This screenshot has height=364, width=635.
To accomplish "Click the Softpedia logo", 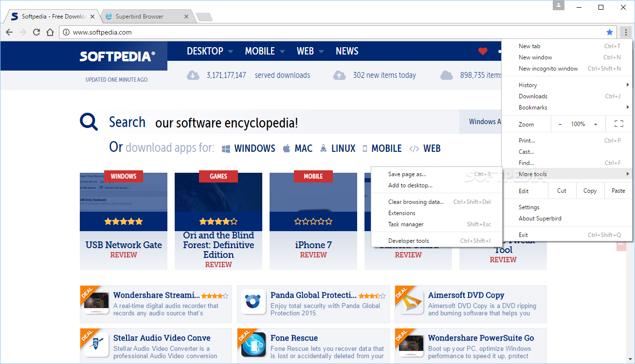I will pos(118,56).
